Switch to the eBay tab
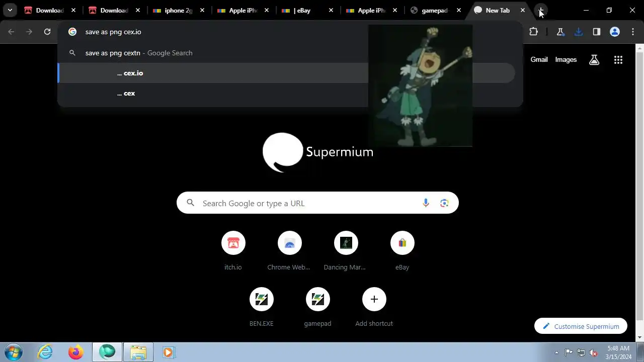 307,10
